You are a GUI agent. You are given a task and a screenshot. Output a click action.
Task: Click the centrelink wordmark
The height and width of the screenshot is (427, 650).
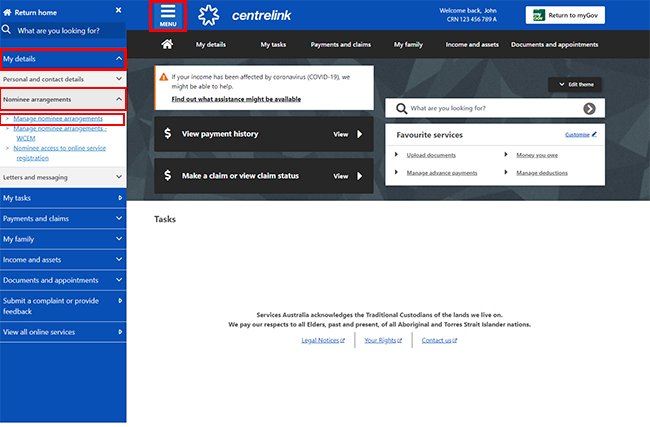pos(261,15)
